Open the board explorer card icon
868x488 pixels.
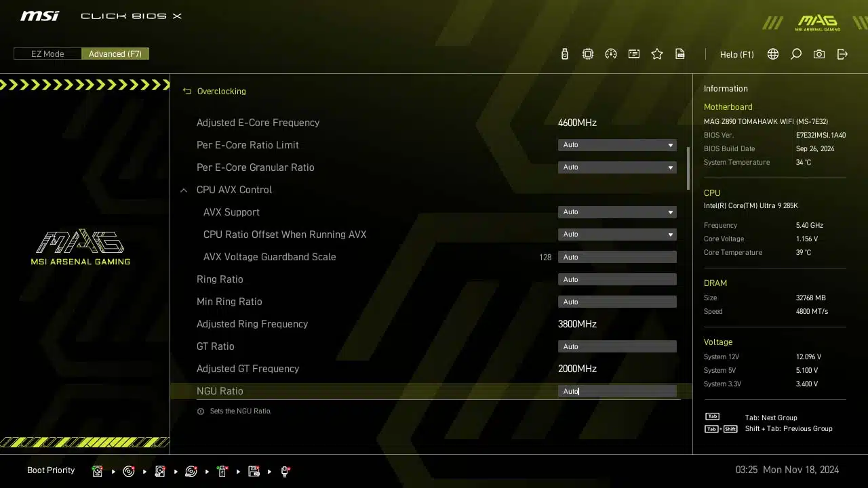(x=634, y=54)
